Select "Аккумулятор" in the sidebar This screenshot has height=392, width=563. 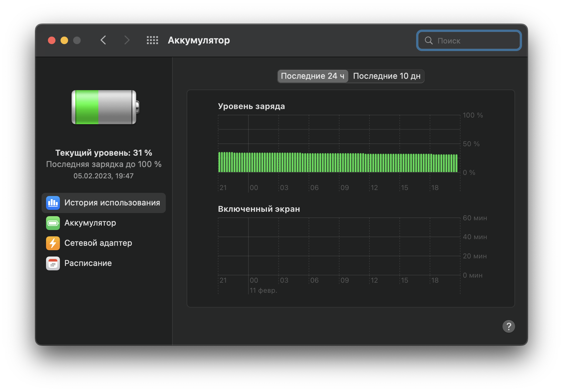90,223
